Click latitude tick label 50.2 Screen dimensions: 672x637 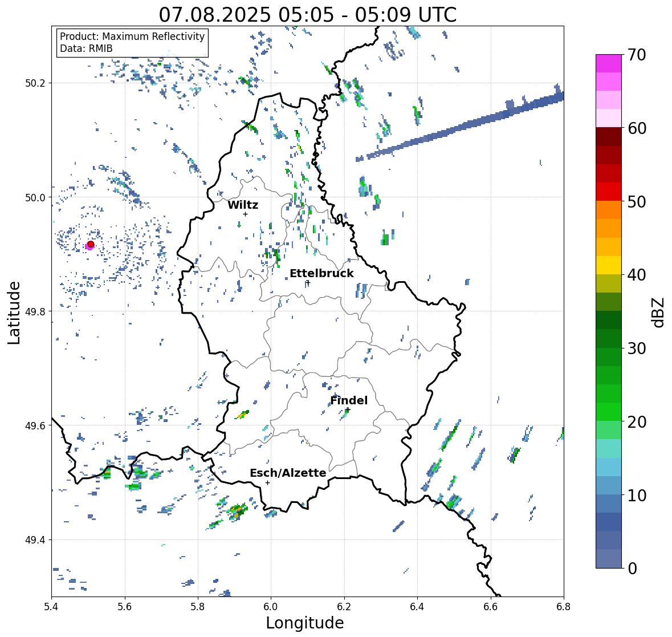(x=35, y=83)
